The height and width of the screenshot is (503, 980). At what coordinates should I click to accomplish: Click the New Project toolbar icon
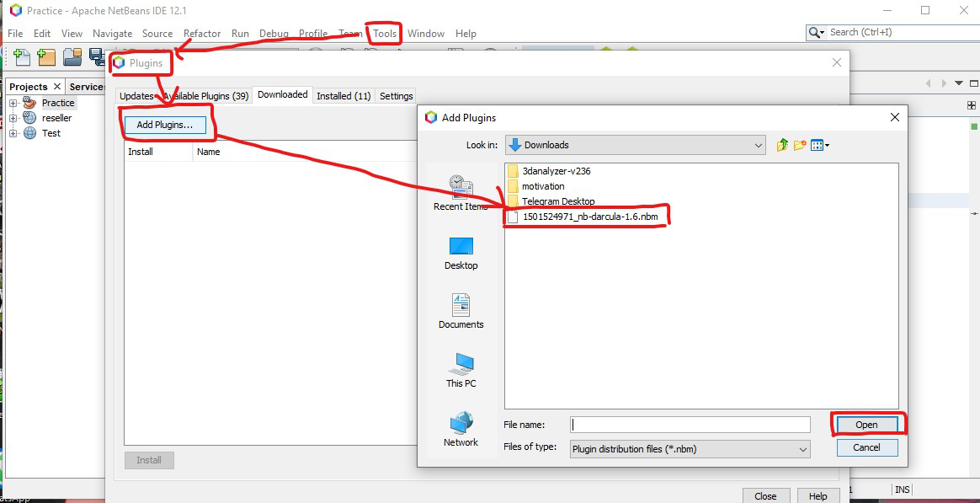click(x=45, y=57)
